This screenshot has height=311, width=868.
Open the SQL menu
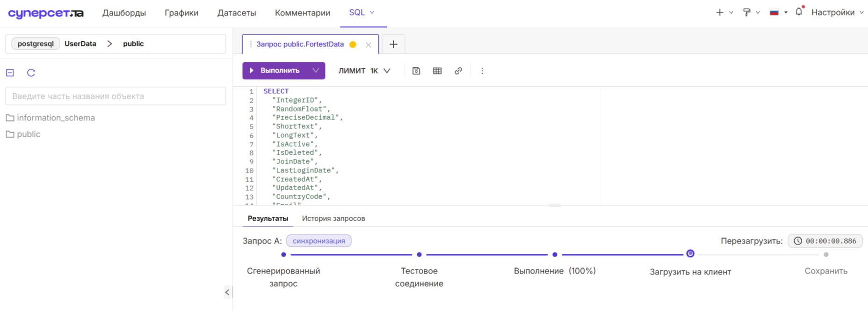(357, 12)
